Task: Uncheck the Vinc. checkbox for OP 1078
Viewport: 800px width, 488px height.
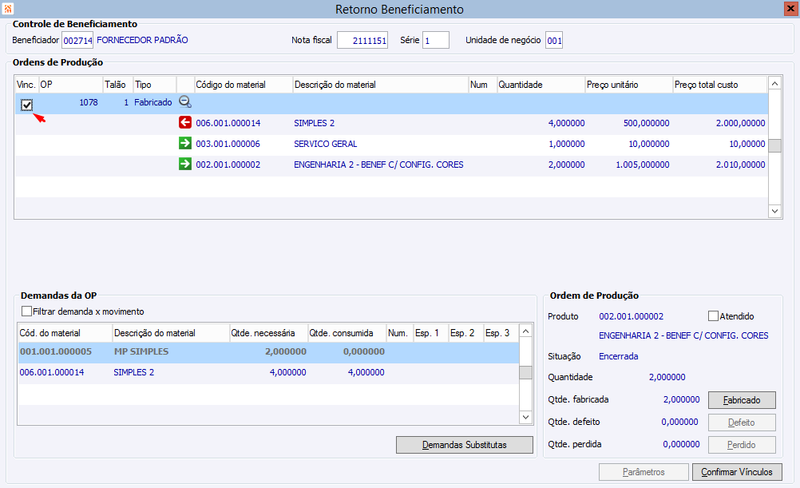Action: (28, 105)
